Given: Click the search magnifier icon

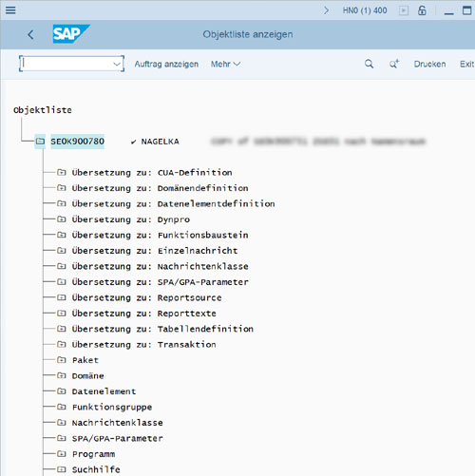Looking at the screenshot, I should 369,64.
